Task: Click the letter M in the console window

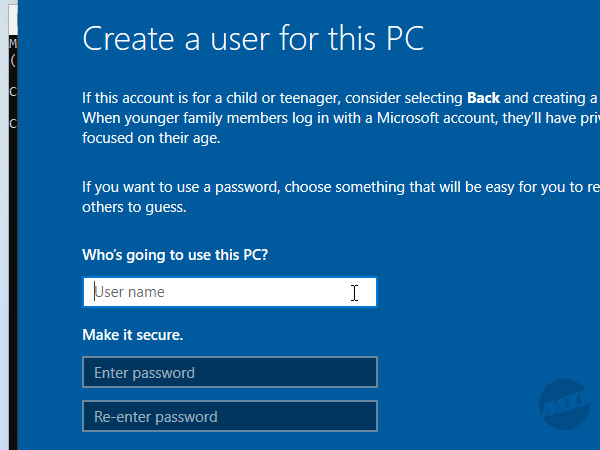Action: tap(13, 45)
